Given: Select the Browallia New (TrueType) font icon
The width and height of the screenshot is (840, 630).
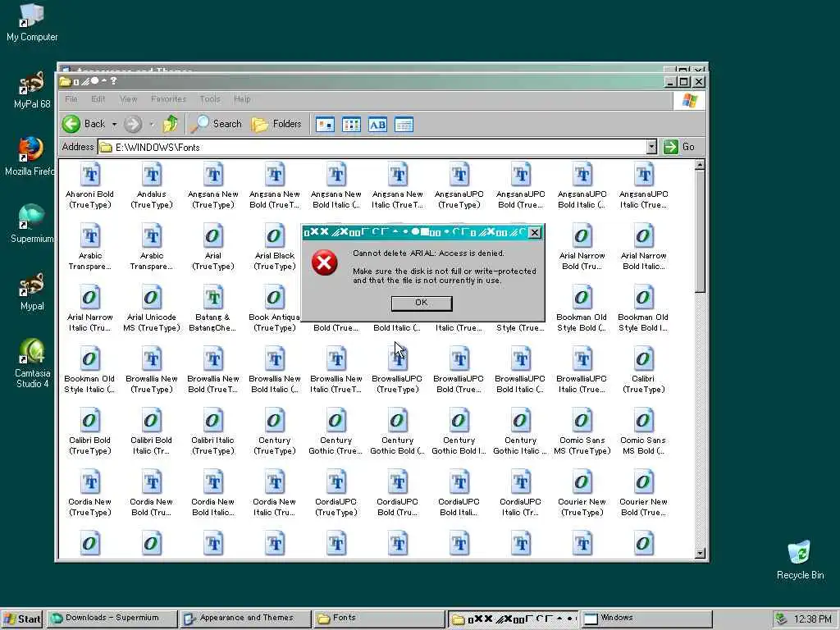Looking at the screenshot, I should coord(152,370).
